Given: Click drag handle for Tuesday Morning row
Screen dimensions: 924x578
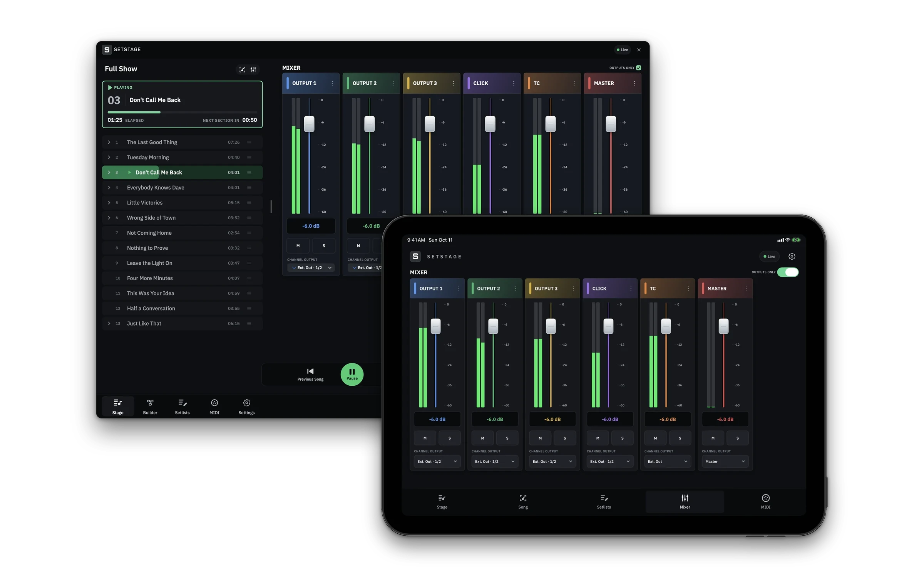Looking at the screenshot, I should (x=249, y=157).
